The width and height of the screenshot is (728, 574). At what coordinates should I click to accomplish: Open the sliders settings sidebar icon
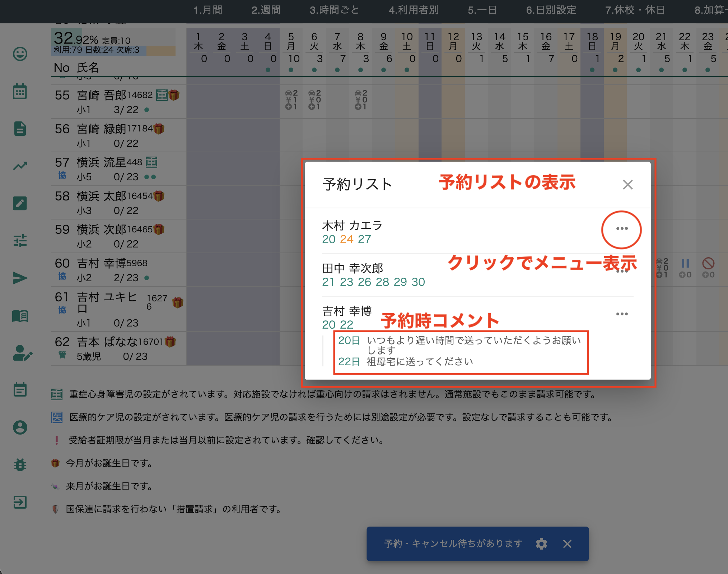point(20,241)
